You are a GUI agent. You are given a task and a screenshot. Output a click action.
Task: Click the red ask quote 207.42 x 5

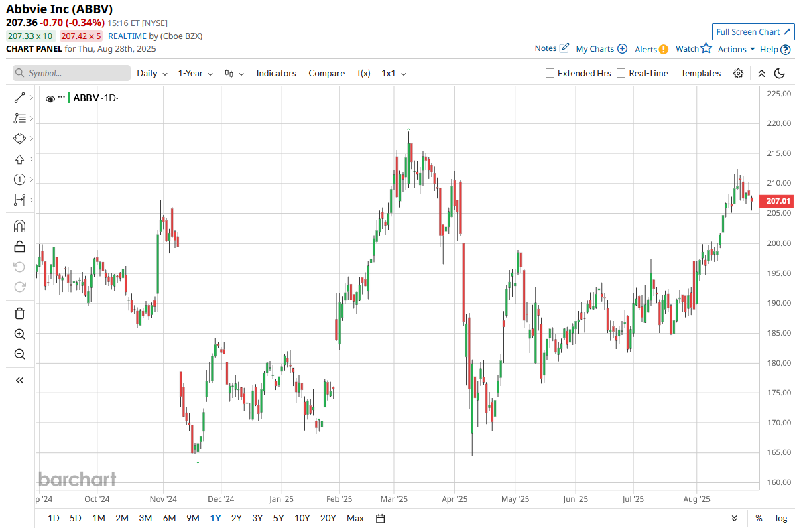coord(81,36)
